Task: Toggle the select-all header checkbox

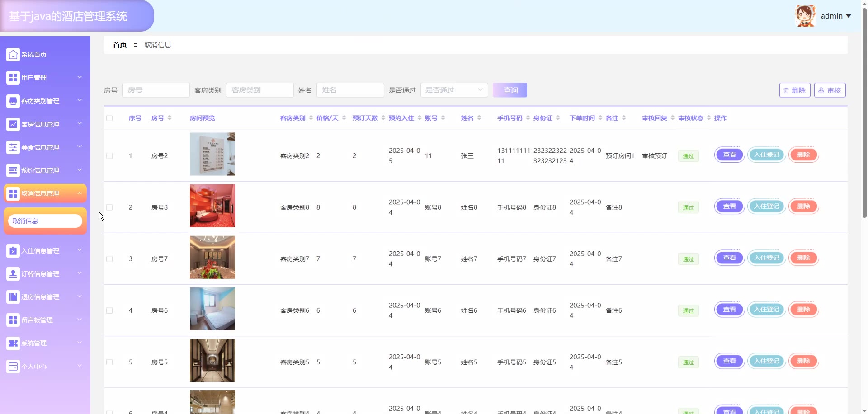Action: (109, 118)
